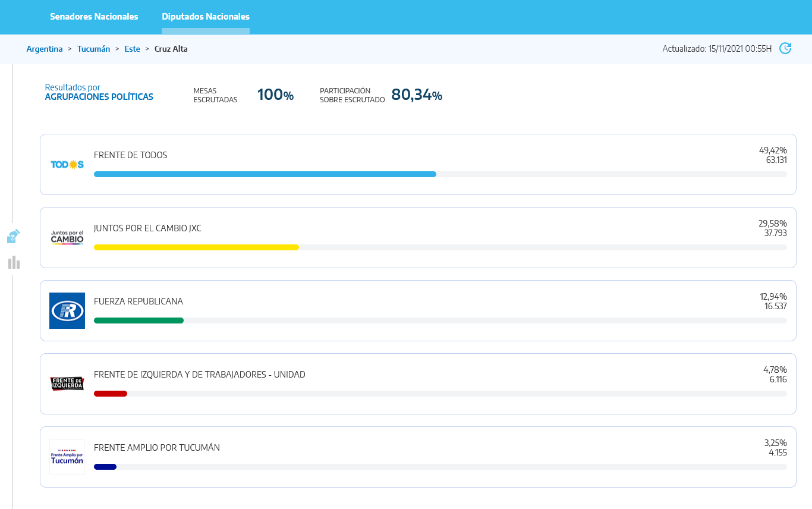Click the green Fuerza Republicana bar
Screen dimensions: 812x509
[139, 321]
